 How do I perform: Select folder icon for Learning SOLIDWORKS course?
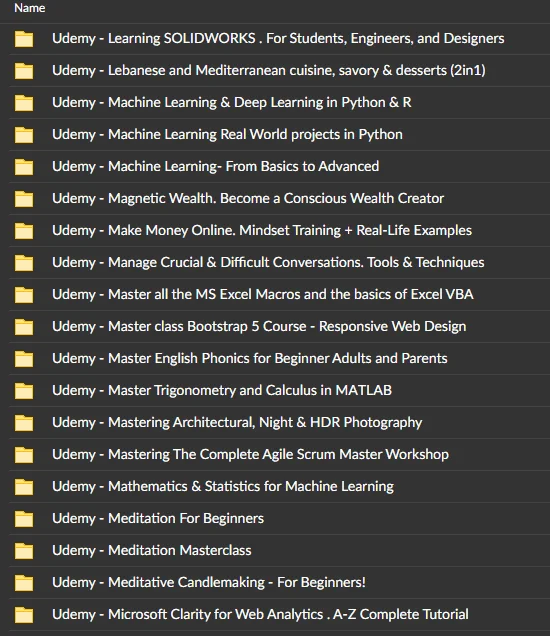pyautogui.click(x=24, y=39)
